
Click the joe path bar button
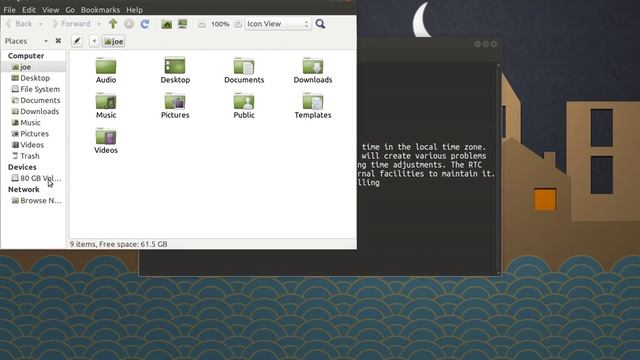113,41
